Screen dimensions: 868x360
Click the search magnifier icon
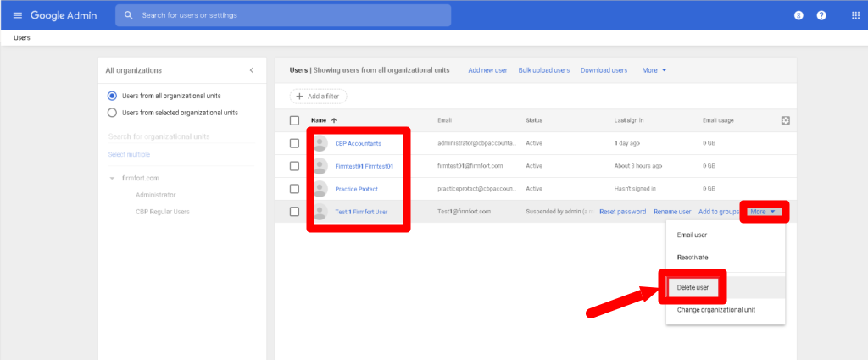(129, 15)
